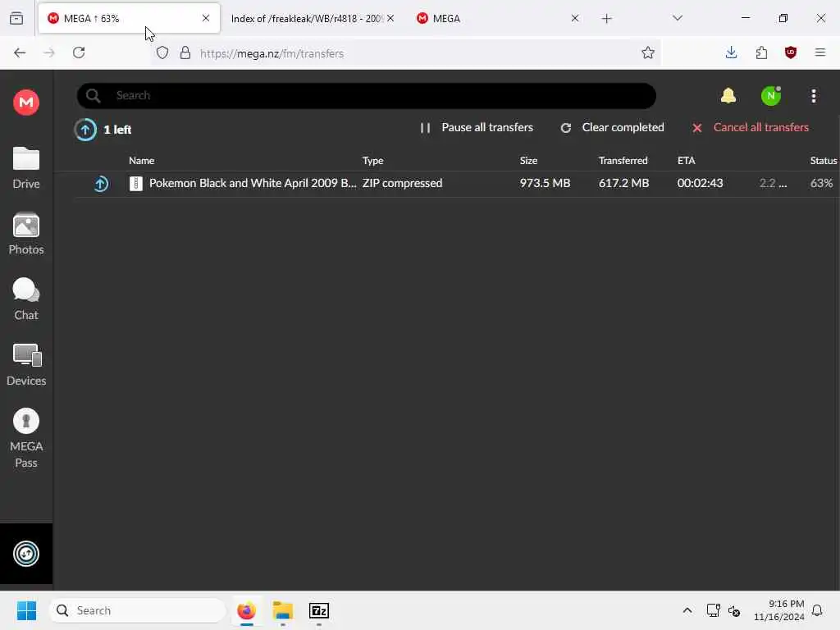
Task: Click the 63% status value
Action: click(821, 183)
